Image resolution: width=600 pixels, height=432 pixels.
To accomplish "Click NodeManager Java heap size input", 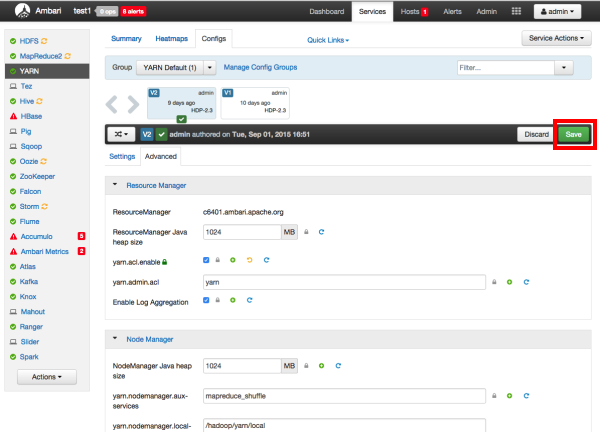I will (242, 366).
